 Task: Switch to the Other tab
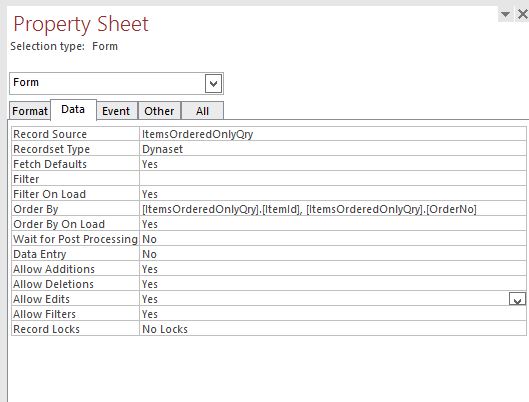[159, 111]
